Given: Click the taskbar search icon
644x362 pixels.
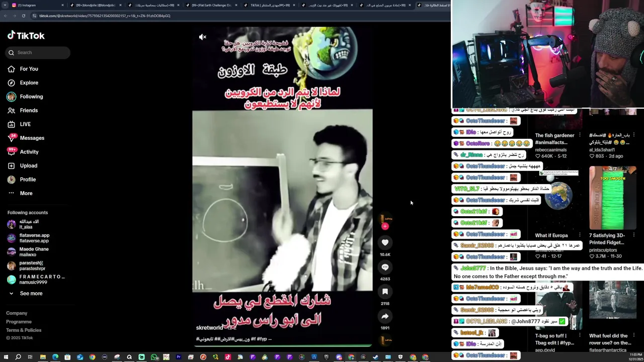Looking at the screenshot, I should click(x=18, y=357).
